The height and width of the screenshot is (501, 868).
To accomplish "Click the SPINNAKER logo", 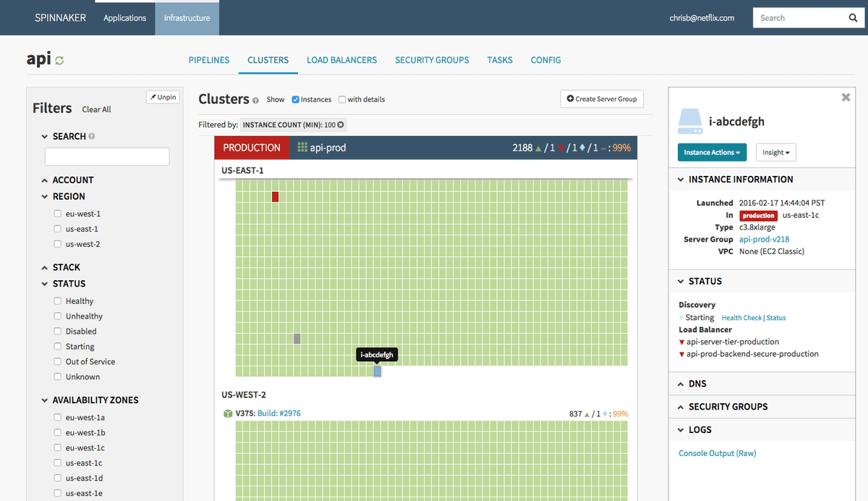I will (60, 17).
